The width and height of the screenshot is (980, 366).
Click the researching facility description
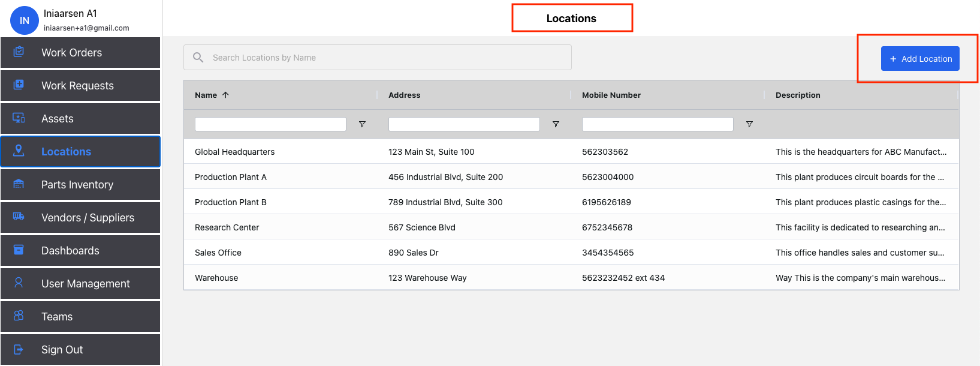pyautogui.click(x=861, y=227)
